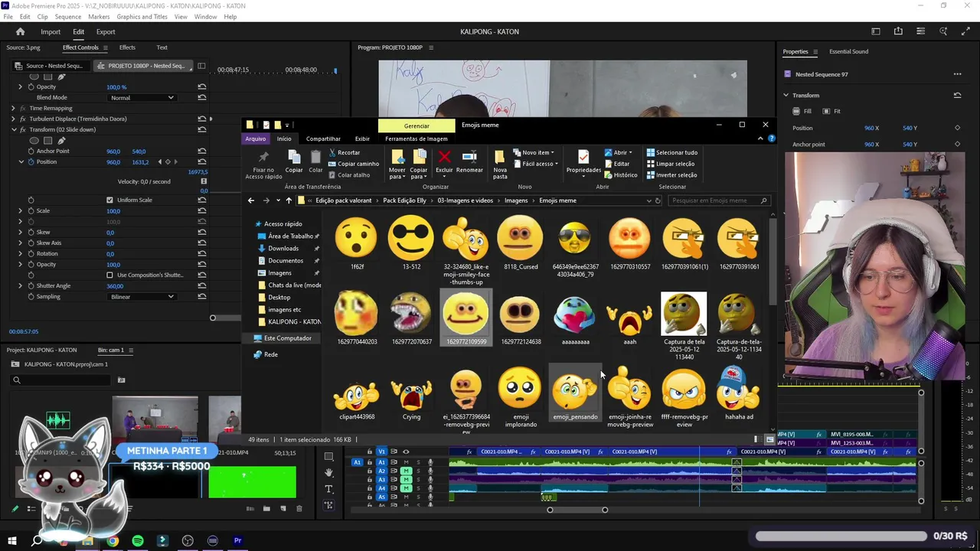Click Copiar caminho in the ribbon
The image size is (980, 551).
click(x=354, y=164)
